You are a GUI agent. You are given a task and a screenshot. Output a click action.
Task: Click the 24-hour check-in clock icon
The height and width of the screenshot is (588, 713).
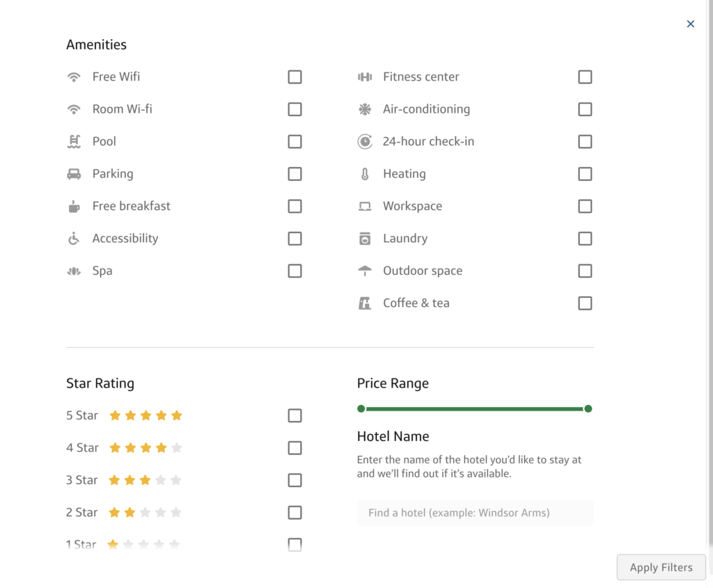pyautogui.click(x=365, y=141)
